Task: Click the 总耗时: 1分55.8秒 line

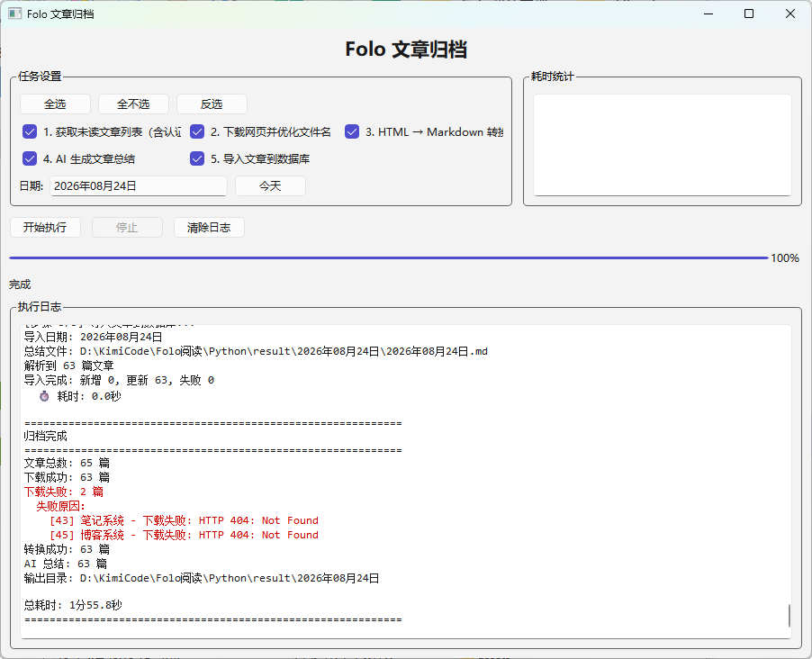Action: (x=73, y=605)
